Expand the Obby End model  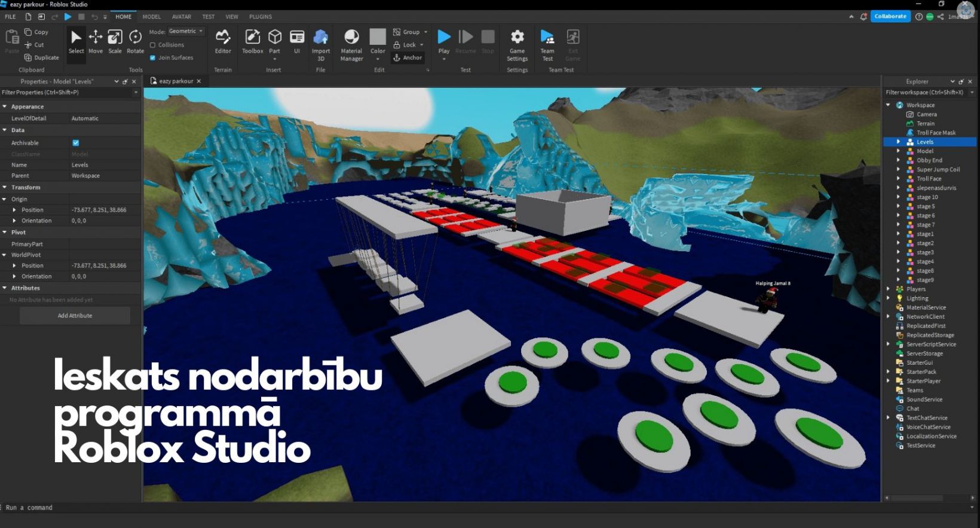tap(898, 160)
